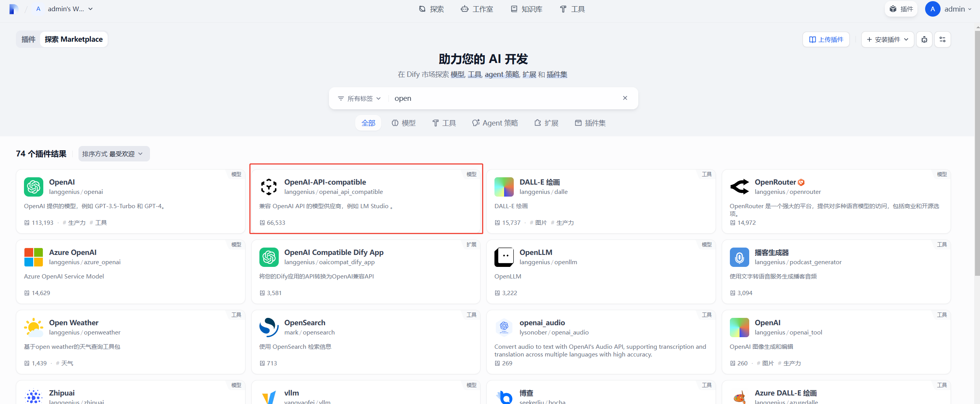Click the Azure DALL-E 绘画 palette icon
The width and height of the screenshot is (980, 404).
739,396
